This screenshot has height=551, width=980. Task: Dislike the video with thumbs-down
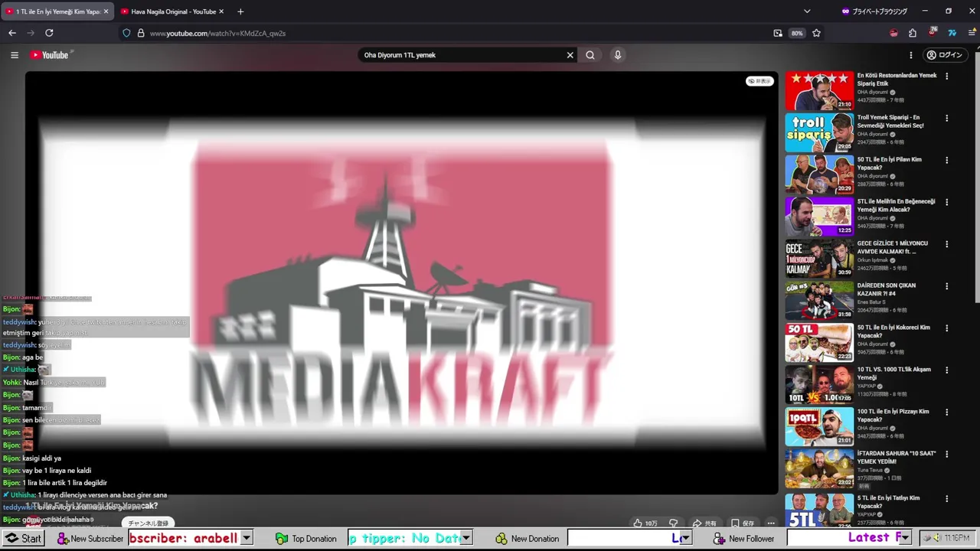pyautogui.click(x=674, y=523)
